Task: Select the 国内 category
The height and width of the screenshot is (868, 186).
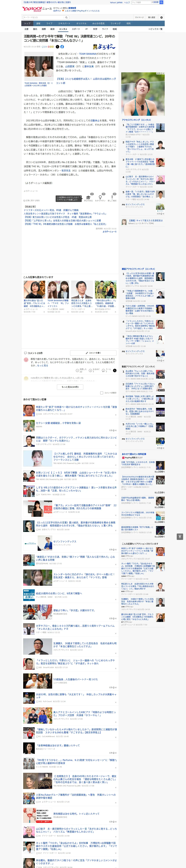Action: 35,29
